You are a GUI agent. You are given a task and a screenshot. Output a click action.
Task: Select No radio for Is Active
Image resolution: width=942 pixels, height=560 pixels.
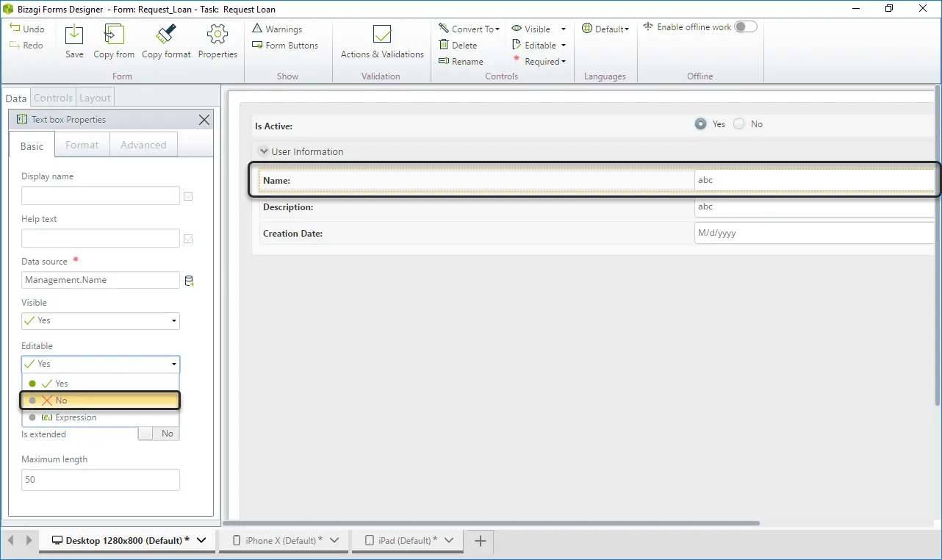click(x=738, y=124)
